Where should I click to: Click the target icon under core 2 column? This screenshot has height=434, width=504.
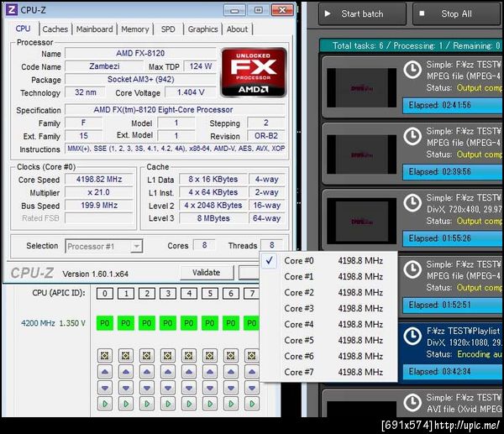point(147,356)
